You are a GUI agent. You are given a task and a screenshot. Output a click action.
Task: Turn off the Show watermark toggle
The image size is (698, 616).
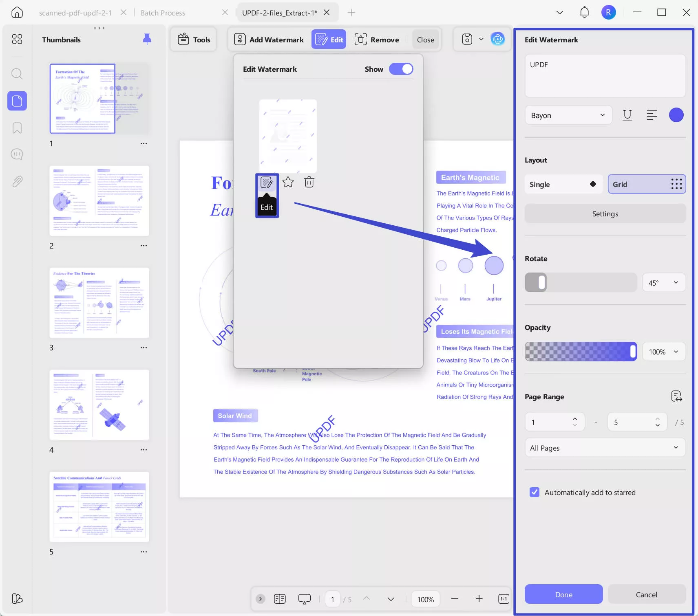click(x=401, y=69)
